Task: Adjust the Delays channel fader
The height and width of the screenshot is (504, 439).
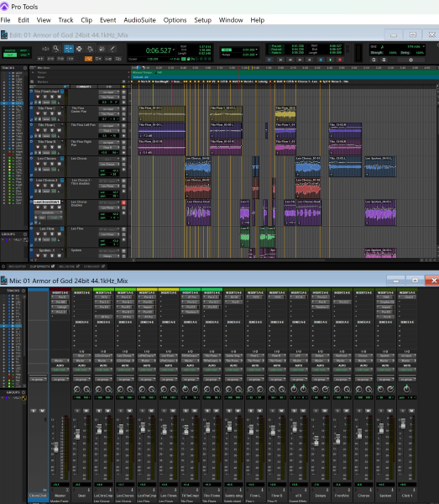Action: coord(316,441)
